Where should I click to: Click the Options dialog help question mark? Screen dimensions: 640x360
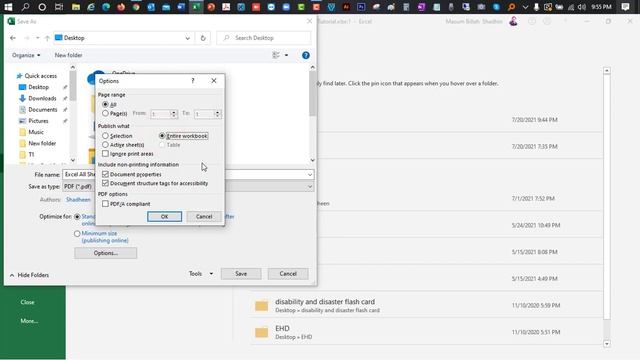[193, 81]
